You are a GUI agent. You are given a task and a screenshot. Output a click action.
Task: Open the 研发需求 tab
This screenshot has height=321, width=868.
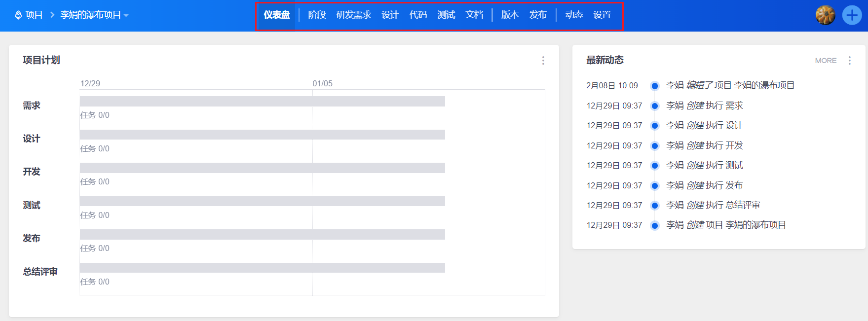click(353, 15)
